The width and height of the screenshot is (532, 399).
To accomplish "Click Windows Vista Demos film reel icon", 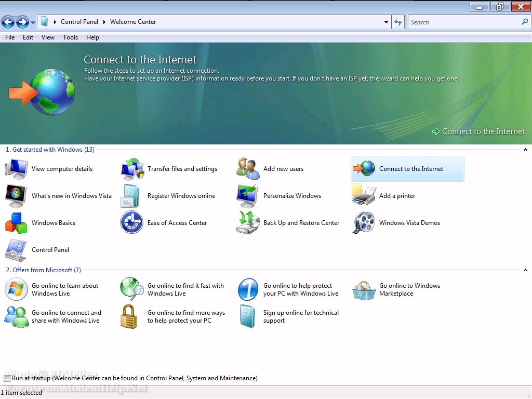I will click(364, 223).
